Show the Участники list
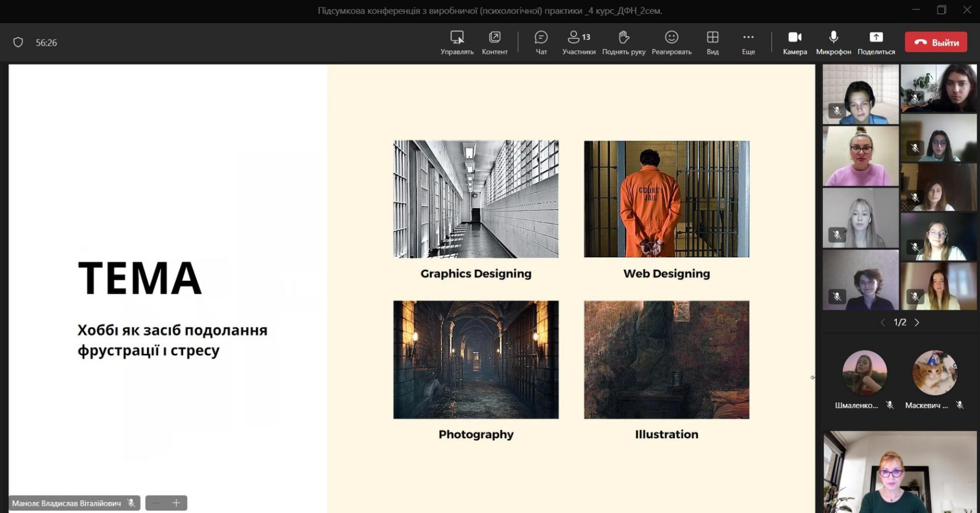 [x=578, y=42]
